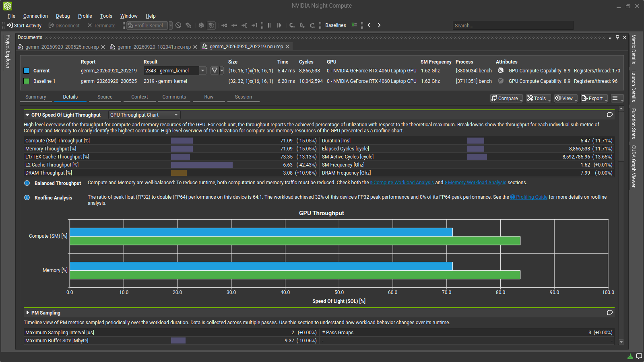This screenshot has width=644, height=362.
Task: Click the hamburger options icon beside Export
Action: [x=615, y=98]
